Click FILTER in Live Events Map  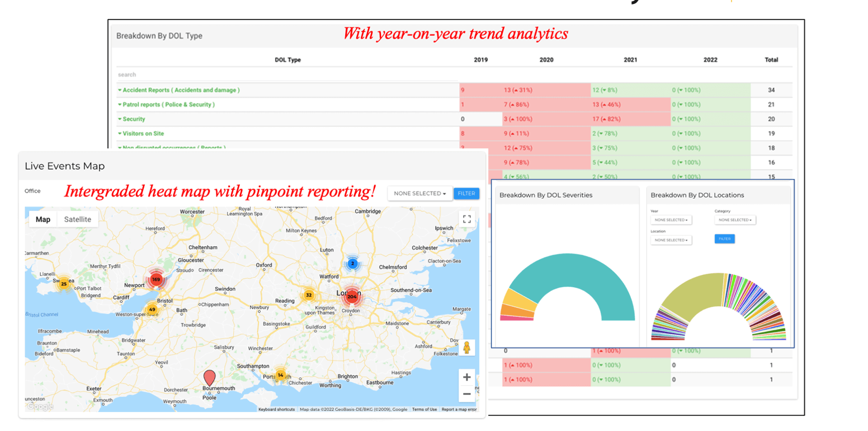[466, 193]
